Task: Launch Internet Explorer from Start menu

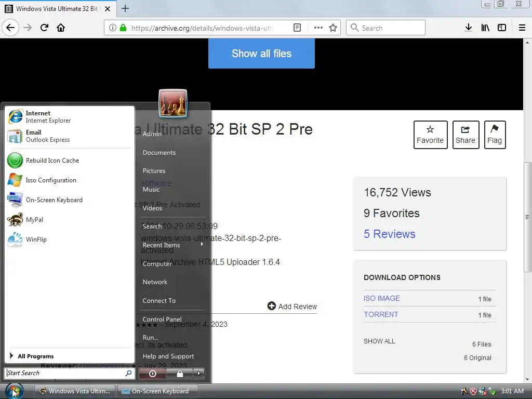Action: [x=68, y=117]
